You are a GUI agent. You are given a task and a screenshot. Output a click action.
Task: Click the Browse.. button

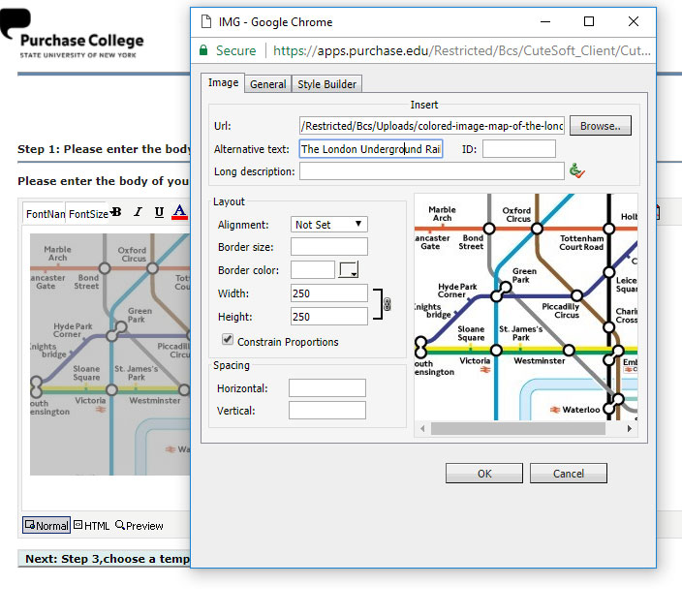(601, 126)
